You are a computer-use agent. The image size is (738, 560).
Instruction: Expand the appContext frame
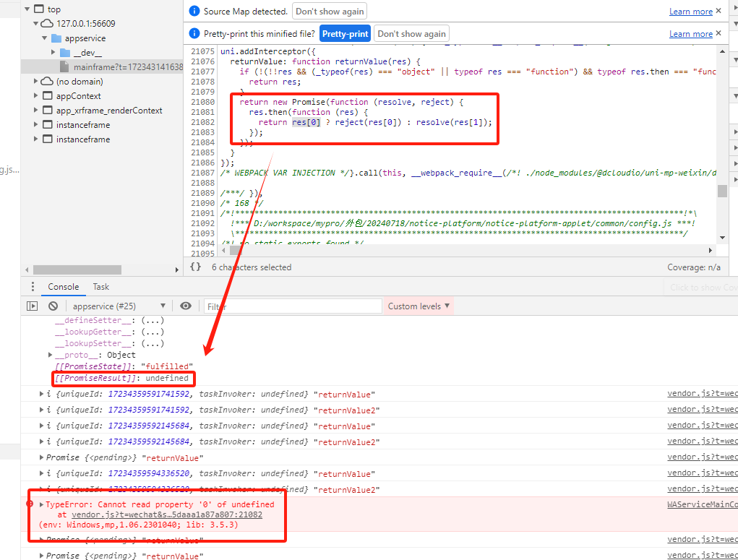pos(35,95)
